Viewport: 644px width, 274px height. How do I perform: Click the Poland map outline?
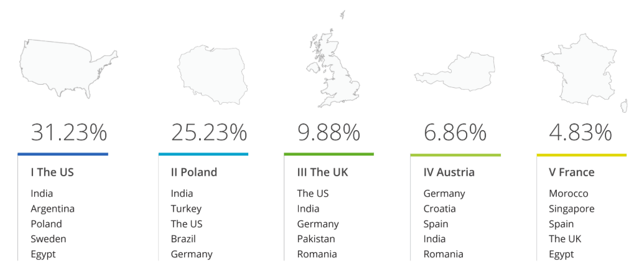tap(212, 74)
